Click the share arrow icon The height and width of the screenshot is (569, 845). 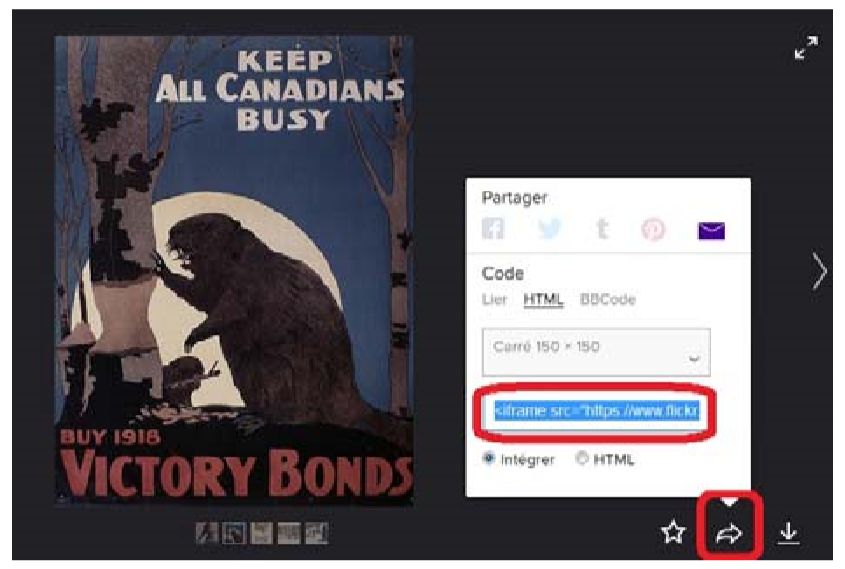pos(729,533)
